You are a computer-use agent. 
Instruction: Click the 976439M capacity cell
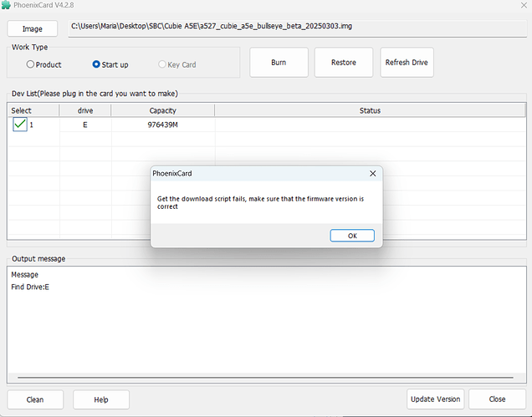coord(163,125)
